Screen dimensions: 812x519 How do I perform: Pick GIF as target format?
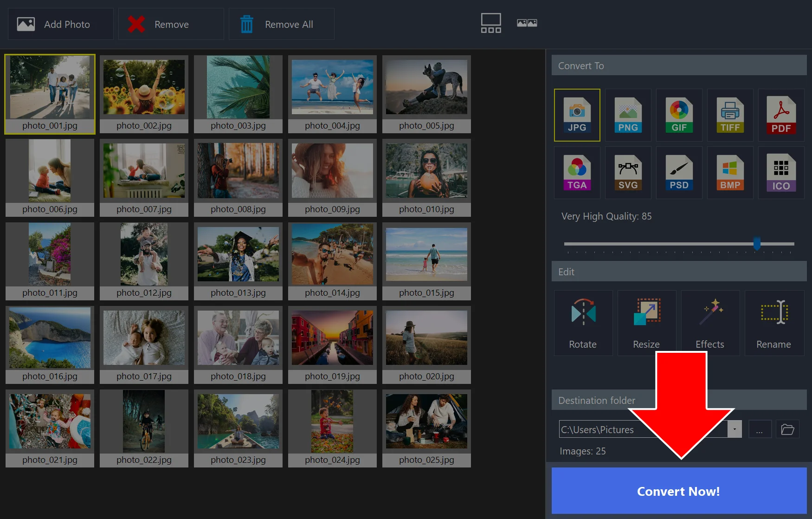[679, 115]
